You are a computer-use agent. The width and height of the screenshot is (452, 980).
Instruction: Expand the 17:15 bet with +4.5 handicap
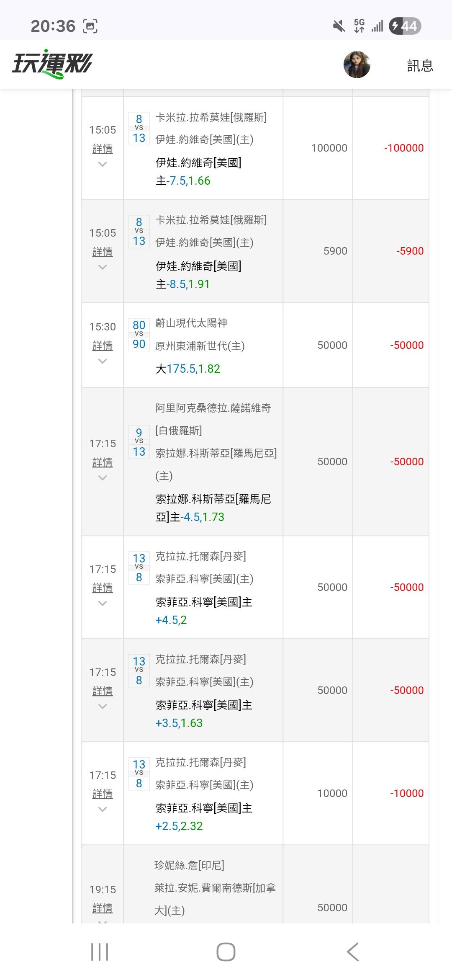coord(103,603)
